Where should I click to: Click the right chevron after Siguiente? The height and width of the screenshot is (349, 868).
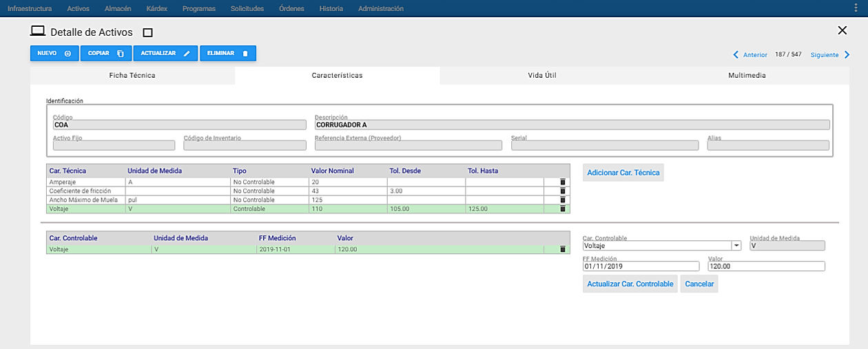pyautogui.click(x=847, y=54)
